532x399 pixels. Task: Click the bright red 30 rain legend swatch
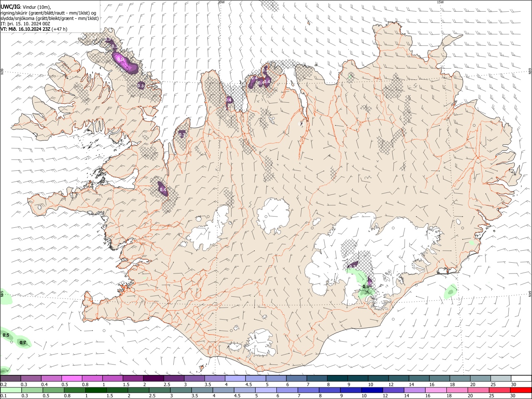tap(520, 390)
